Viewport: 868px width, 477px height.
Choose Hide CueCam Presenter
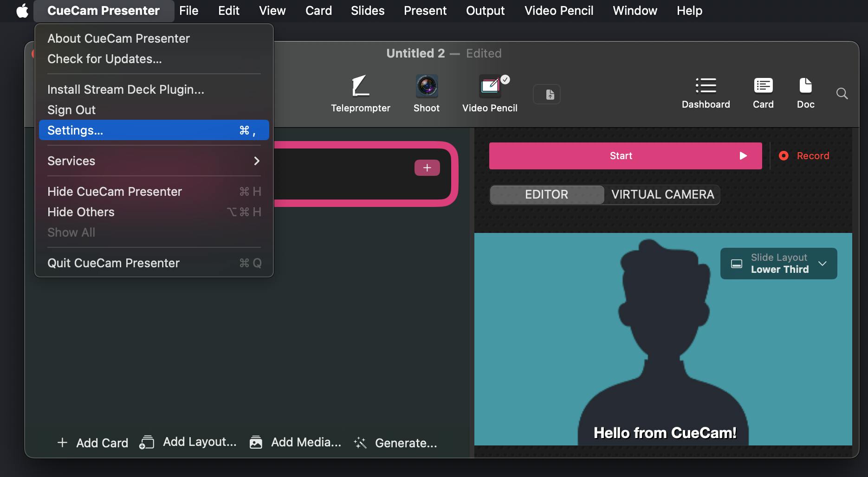[x=154, y=192]
